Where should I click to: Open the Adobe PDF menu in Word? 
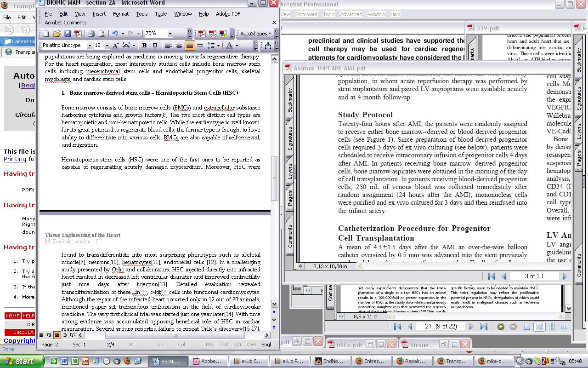click(x=228, y=14)
